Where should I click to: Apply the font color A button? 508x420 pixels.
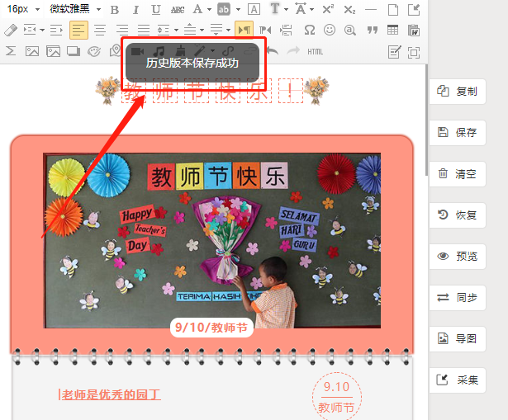coord(197,9)
